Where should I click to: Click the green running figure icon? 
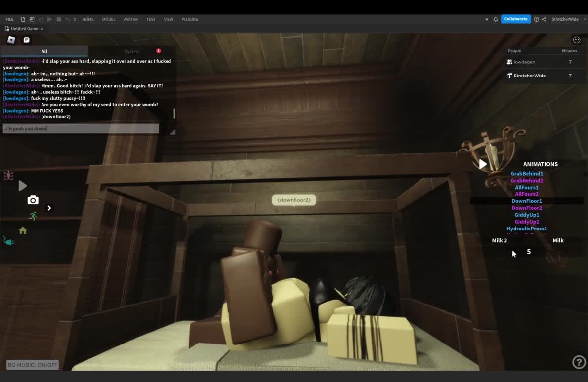point(33,216)
